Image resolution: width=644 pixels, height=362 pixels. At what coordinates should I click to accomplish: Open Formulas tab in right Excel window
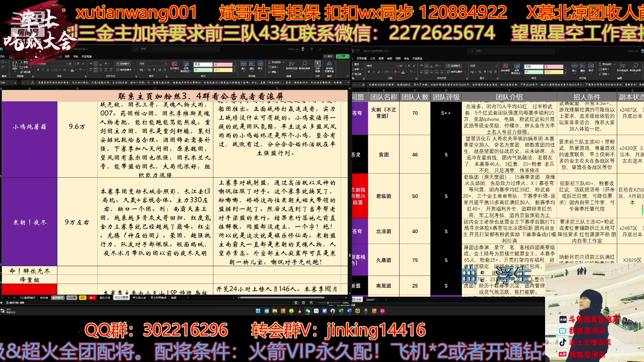373,58
